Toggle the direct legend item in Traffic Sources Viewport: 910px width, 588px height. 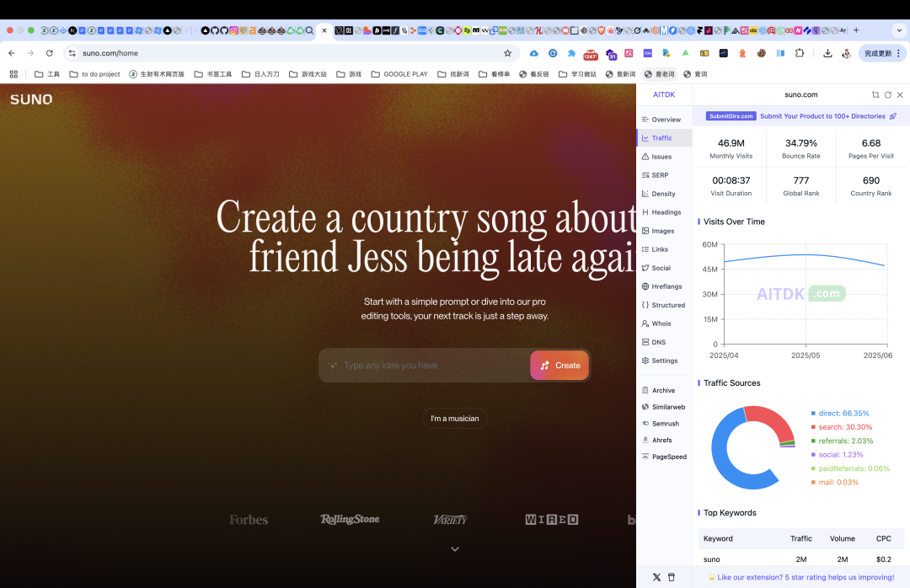click(840, 414)
